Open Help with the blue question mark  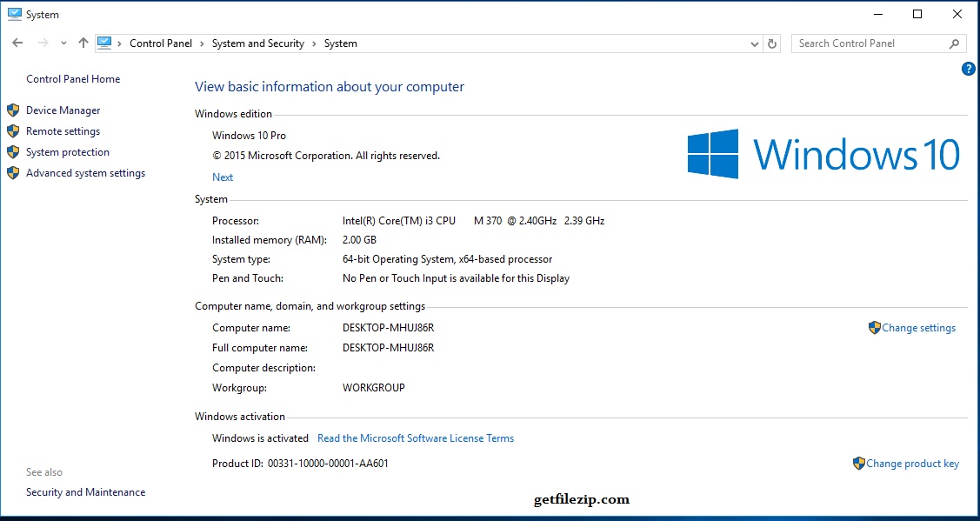pyautogui.click(x=968, y=70)
